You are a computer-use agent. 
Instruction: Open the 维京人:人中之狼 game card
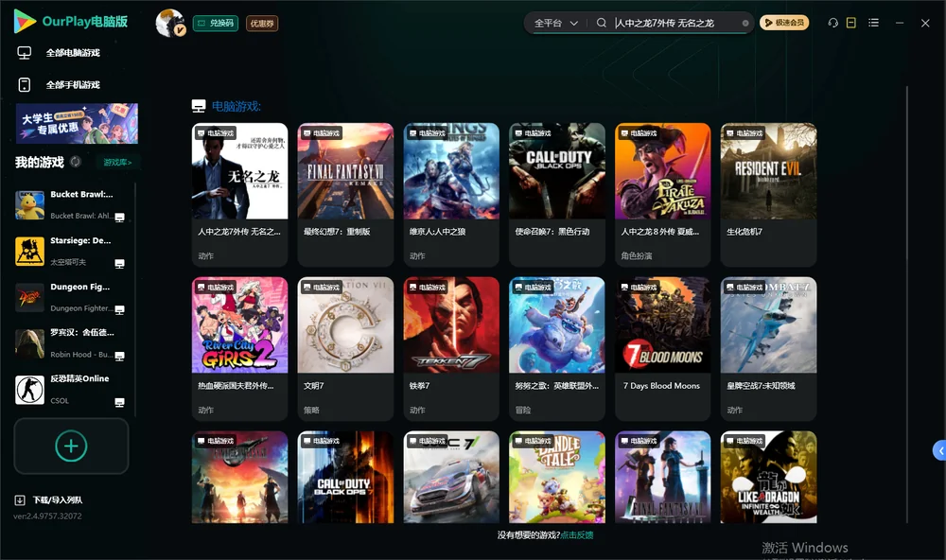coord(451,194)
